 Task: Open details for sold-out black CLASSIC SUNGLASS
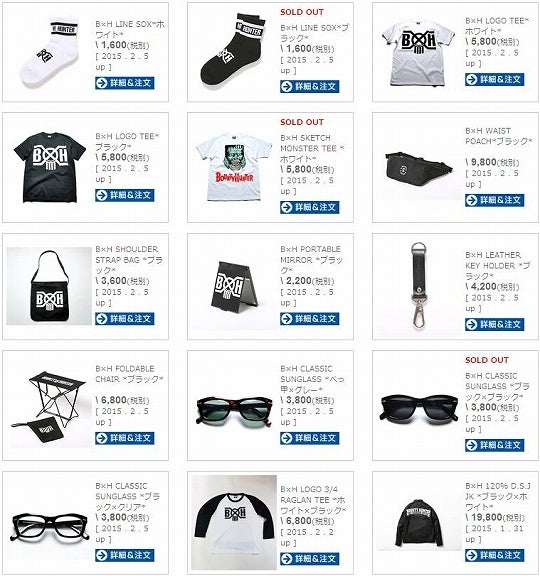coord(494,445)
